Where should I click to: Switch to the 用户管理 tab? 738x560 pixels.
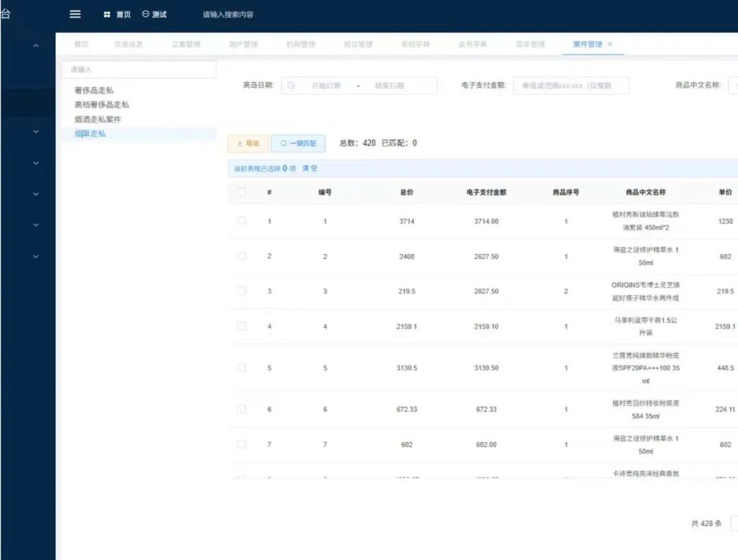pos(243,44)
